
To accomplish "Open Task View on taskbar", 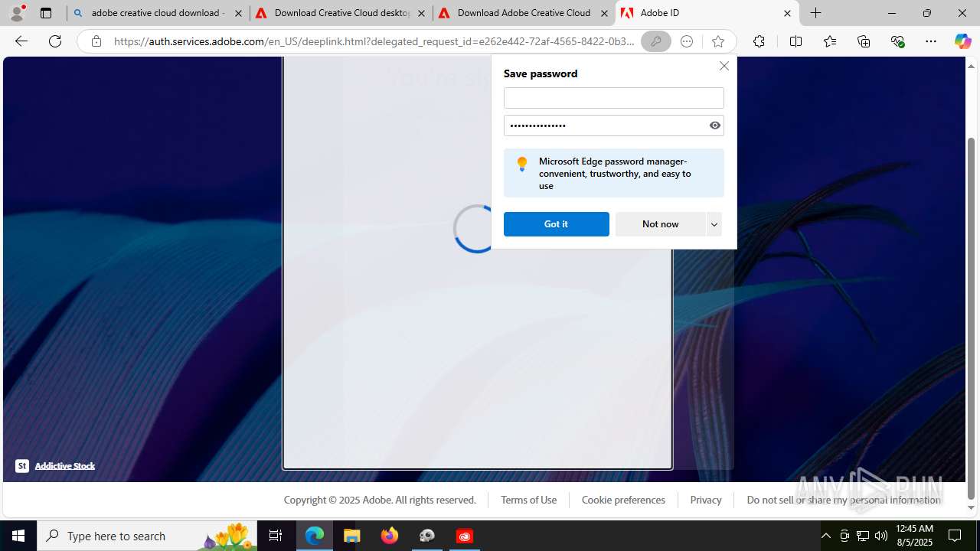I will click(x=276, y=536).
